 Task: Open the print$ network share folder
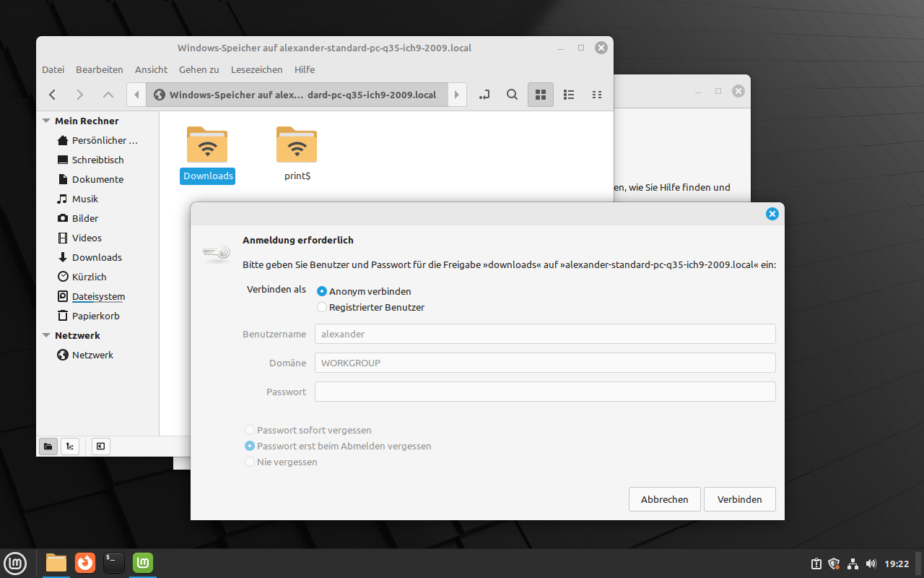tap(297, 155)
